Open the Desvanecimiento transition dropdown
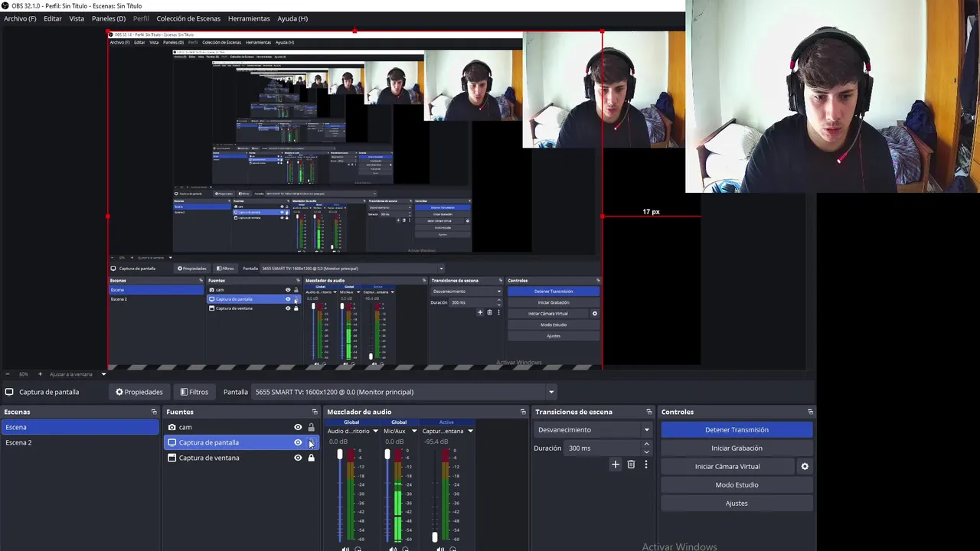980x551 pixels. click(x=594, y=429)
